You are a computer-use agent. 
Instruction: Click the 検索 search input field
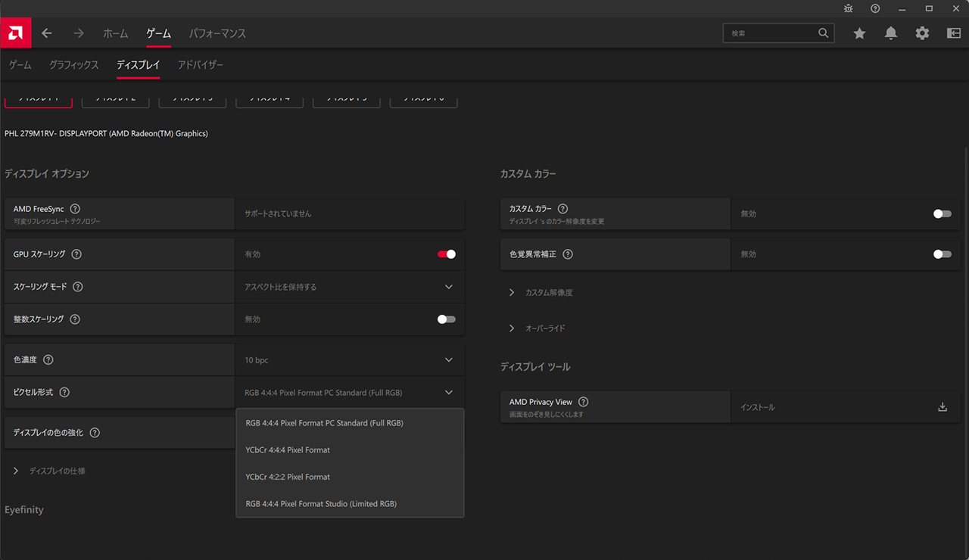point(771,33)
